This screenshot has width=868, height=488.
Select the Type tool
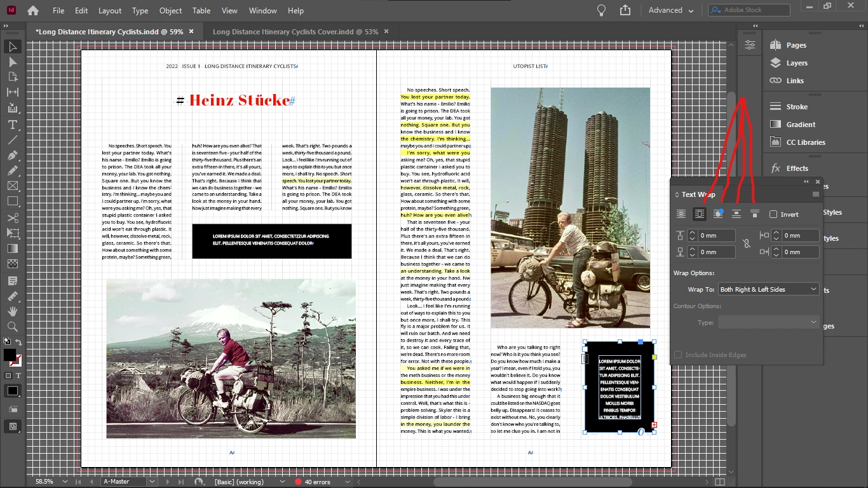tap(13, 125)
